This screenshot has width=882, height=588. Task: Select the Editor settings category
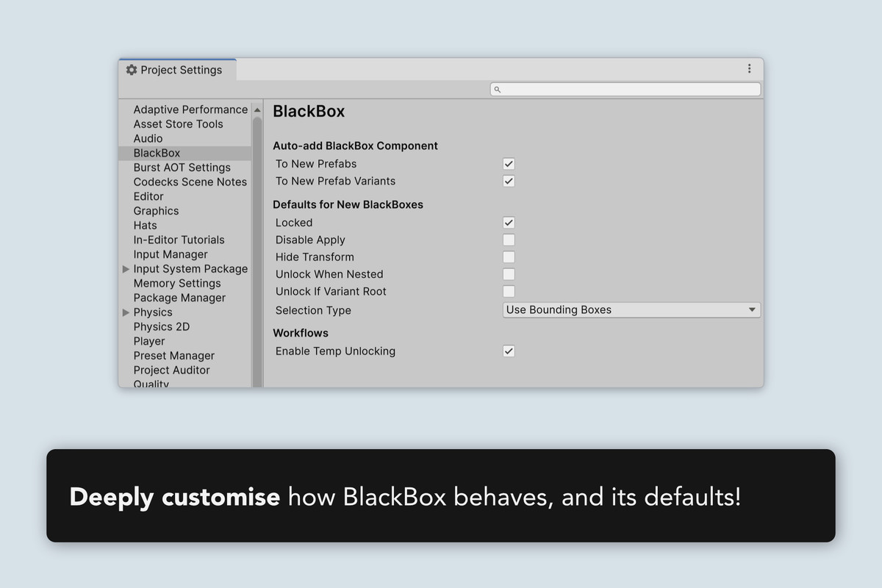(x=148, y=196)
